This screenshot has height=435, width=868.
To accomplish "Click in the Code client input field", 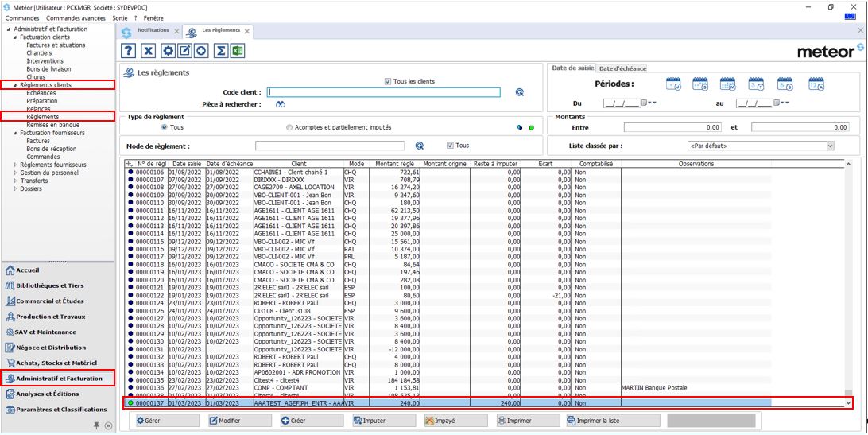I will [x=384, y=92].
